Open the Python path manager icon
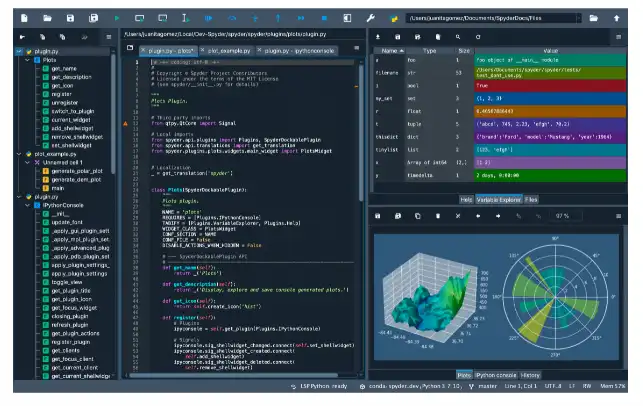This screenshot has height=406, width=643. point(395,18)
